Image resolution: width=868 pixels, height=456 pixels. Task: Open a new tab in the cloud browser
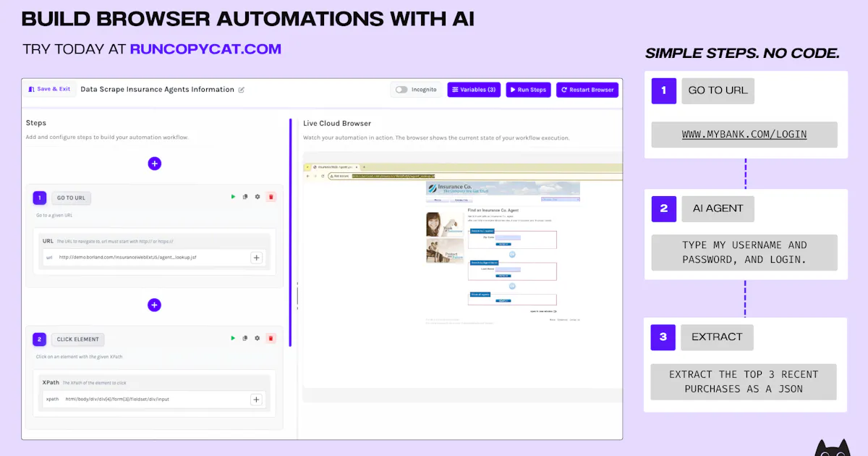[x=365, y=167]
